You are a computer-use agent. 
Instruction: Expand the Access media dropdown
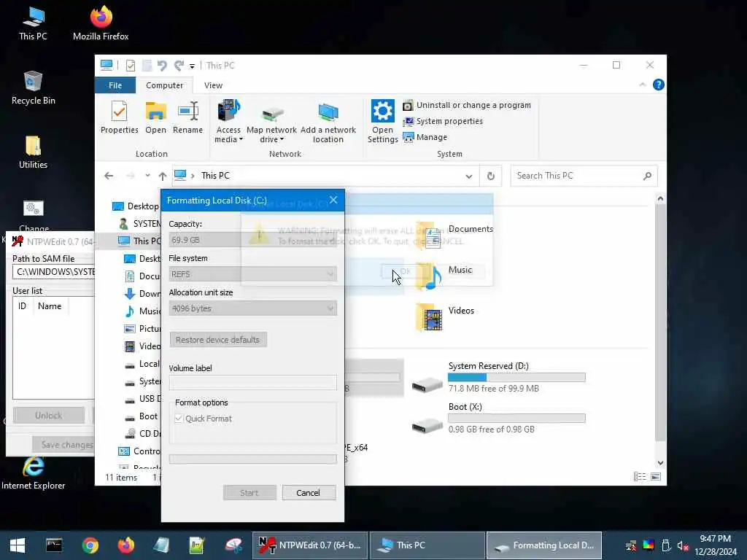(x=228, y=122)
